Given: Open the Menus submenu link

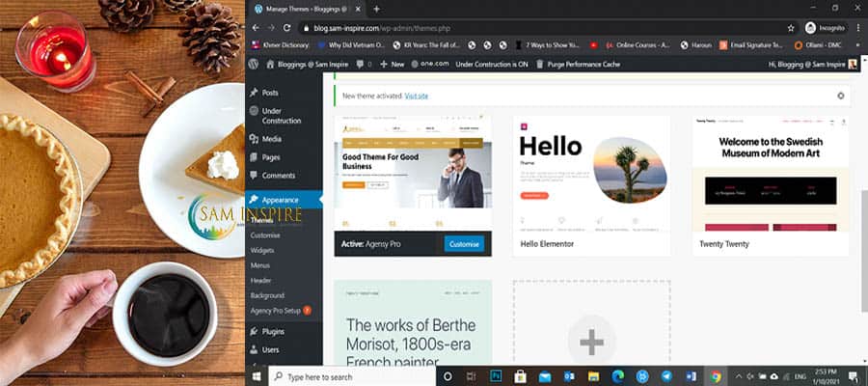Looking at the screenshot, I should [260, 265].
